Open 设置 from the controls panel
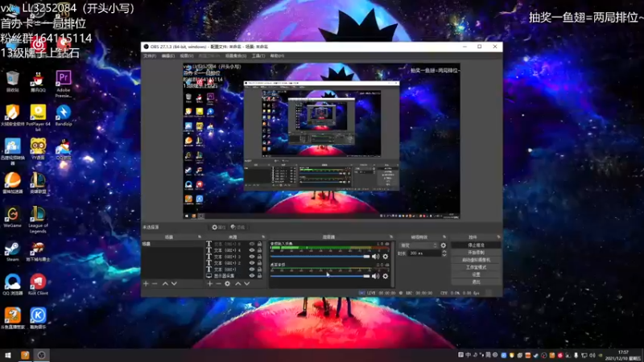 point(476,274)
